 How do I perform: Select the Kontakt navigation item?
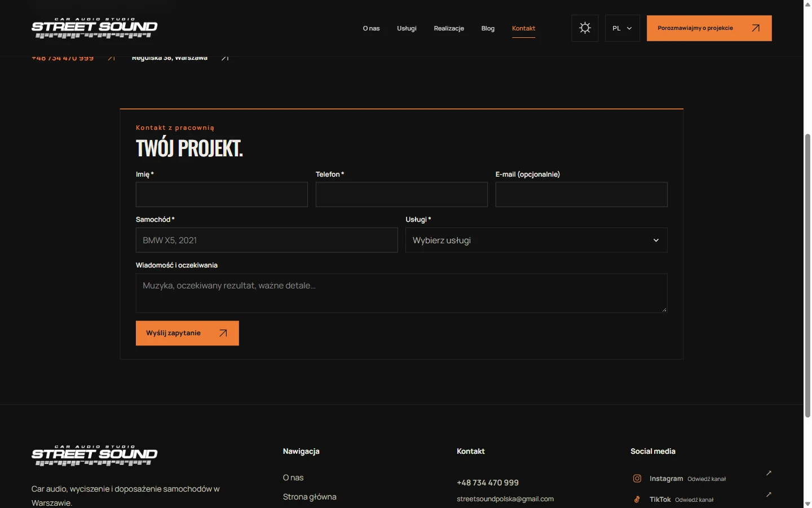point(523,28)
